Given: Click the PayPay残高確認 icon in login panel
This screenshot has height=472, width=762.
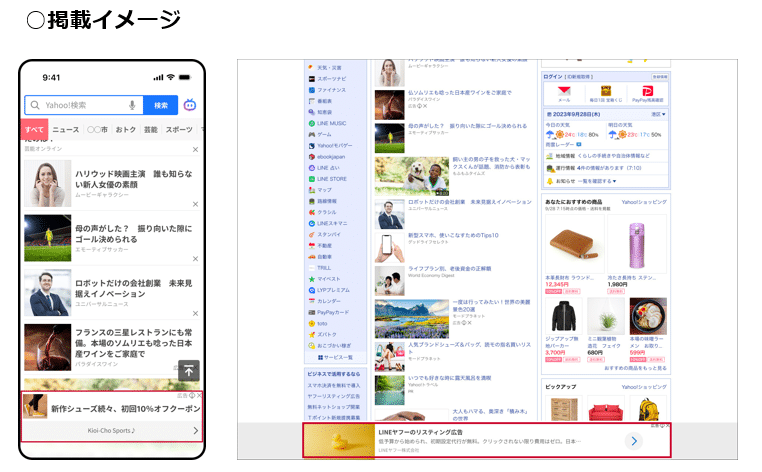Looking at the screenshot, I should (x=648, y=93).
